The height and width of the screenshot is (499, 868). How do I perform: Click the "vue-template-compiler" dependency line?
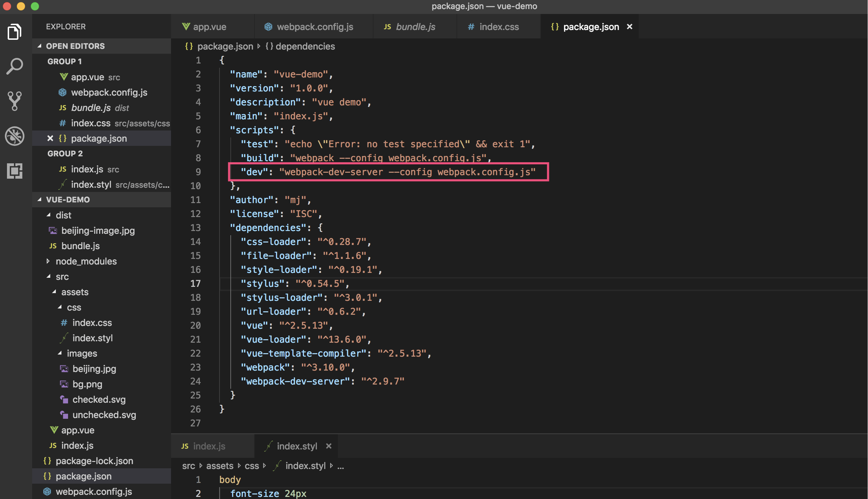(336, 353)
